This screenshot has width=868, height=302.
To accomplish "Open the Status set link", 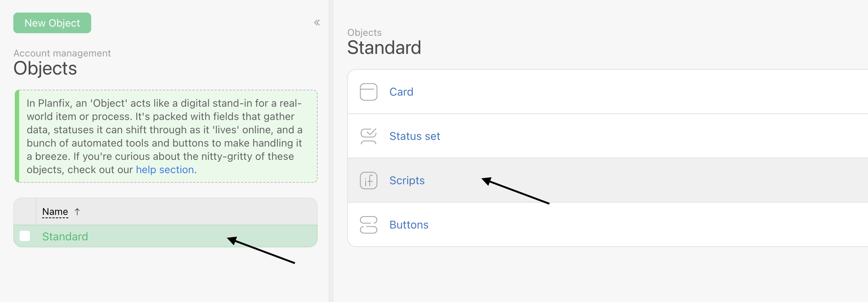I will point(414,136).
